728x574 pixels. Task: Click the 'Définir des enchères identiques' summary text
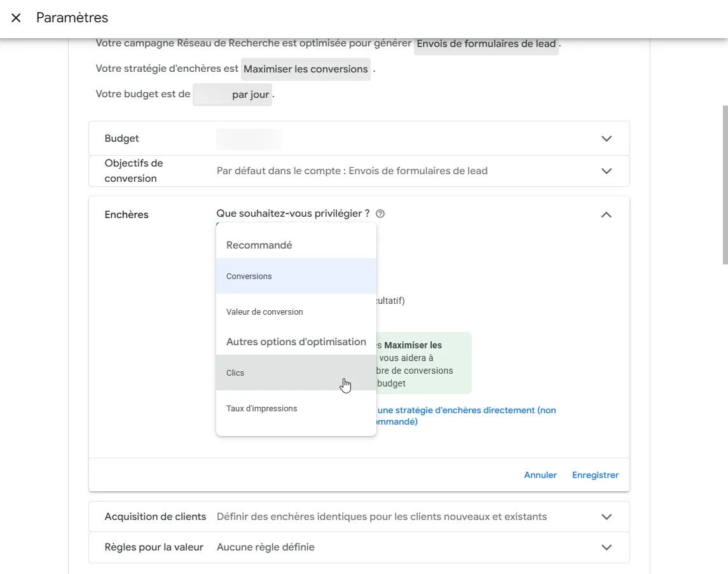click(x=381, y=516)
